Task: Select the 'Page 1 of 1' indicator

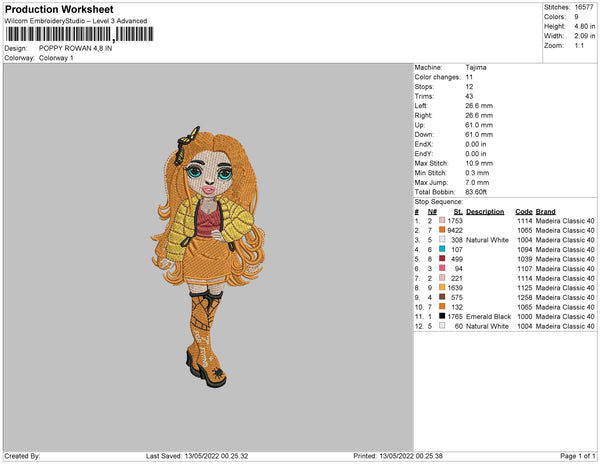Action: (x=577, y=456)
